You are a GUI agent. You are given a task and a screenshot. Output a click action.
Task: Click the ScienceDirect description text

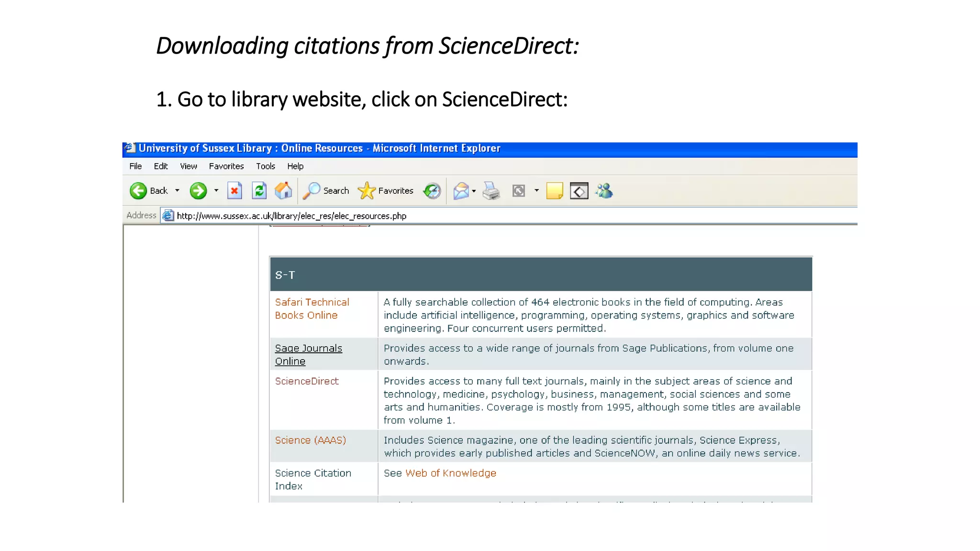(592, 401)
